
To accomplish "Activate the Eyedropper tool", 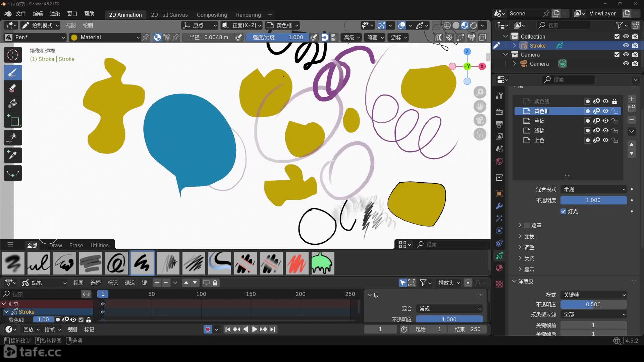I will pos(13,155).
